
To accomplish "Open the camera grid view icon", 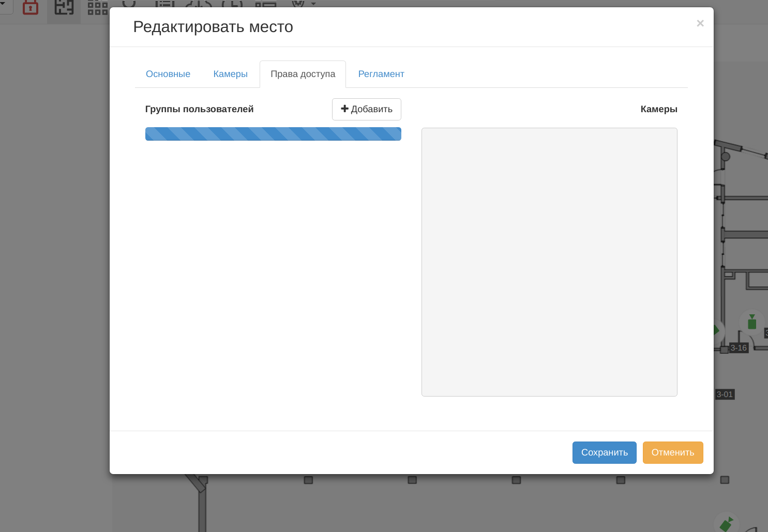I will point(98,7).
